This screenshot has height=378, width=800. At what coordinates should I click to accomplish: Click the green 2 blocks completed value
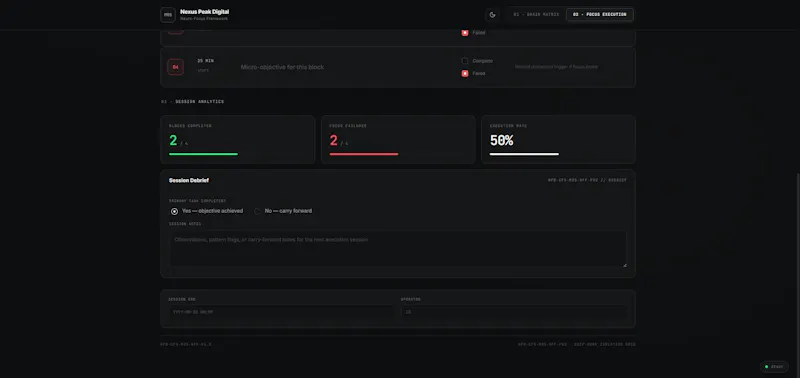point(173,141)
